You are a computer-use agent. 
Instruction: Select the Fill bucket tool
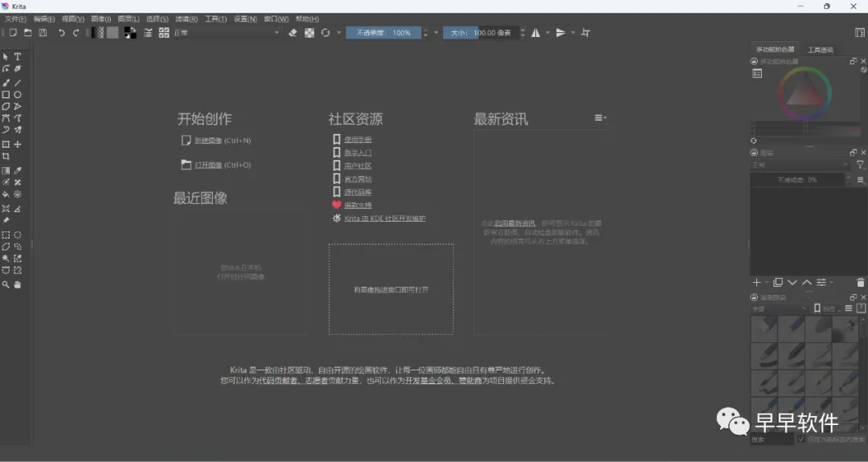tap(6, 194)
